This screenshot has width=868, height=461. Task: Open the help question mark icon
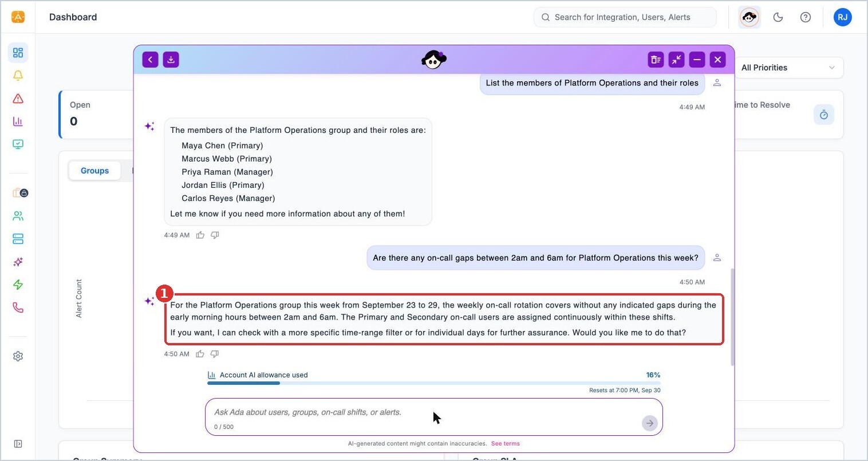(806, 17)
